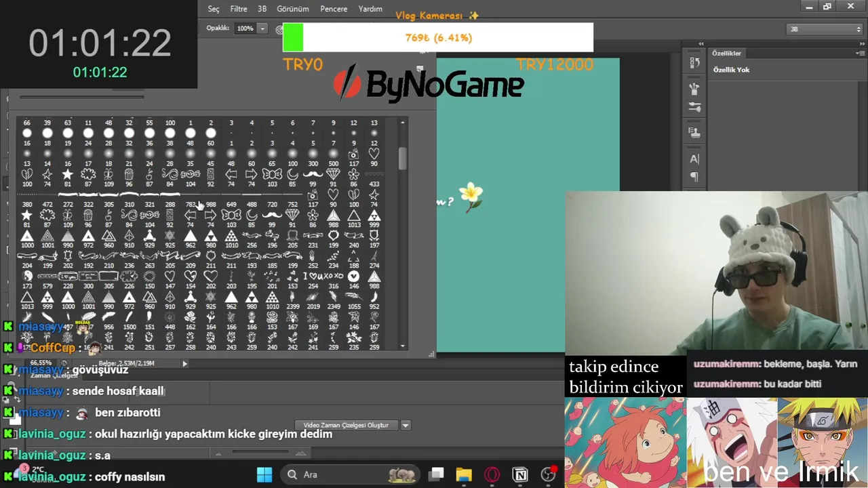
Task: Open Opera browser from the taskbar
Action: pyautogui.click(x=492, y=474)
